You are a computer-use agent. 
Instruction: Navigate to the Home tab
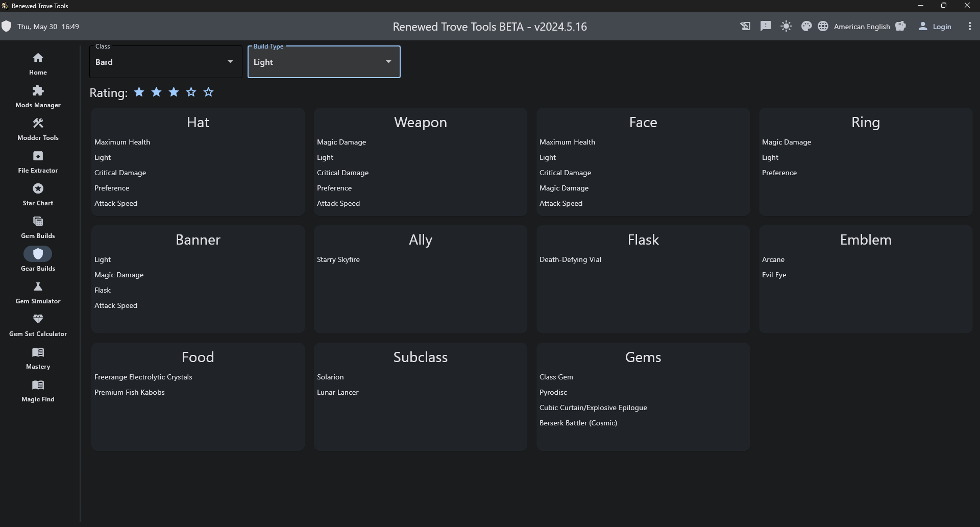pos(38,63)
